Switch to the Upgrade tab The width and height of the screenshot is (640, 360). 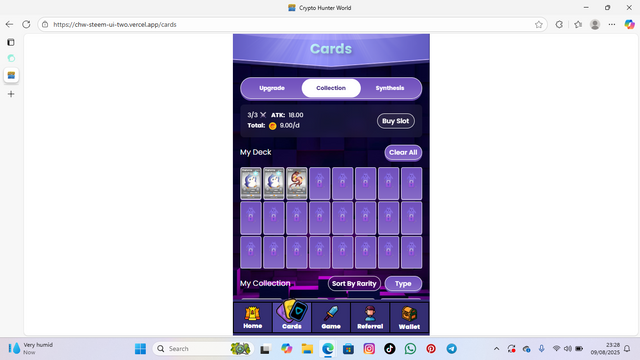tap(272, 88)
